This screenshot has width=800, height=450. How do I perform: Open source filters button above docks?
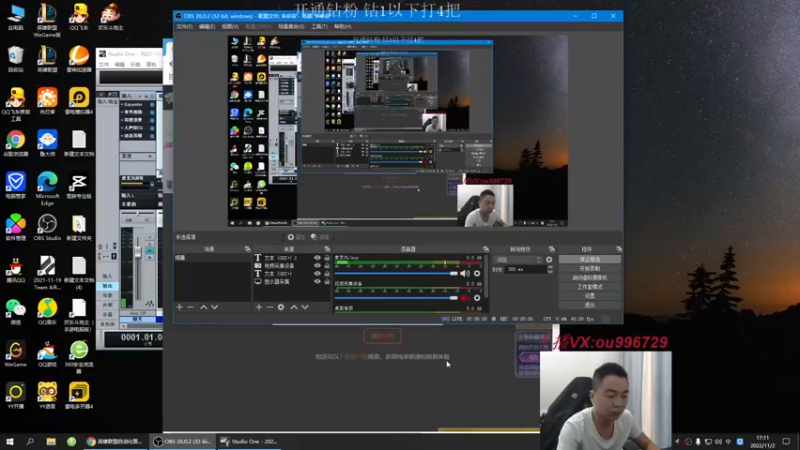[x=320, y=237]
